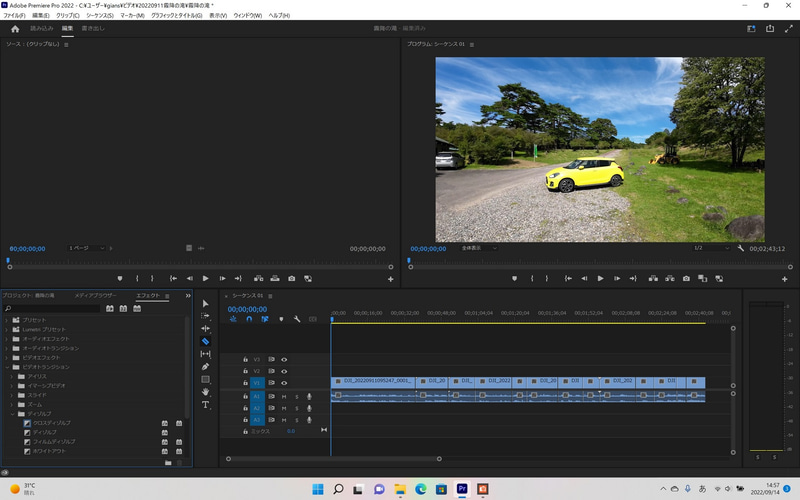
Task: Open the シーケンス(S) menu
Action: pos(99,16)
